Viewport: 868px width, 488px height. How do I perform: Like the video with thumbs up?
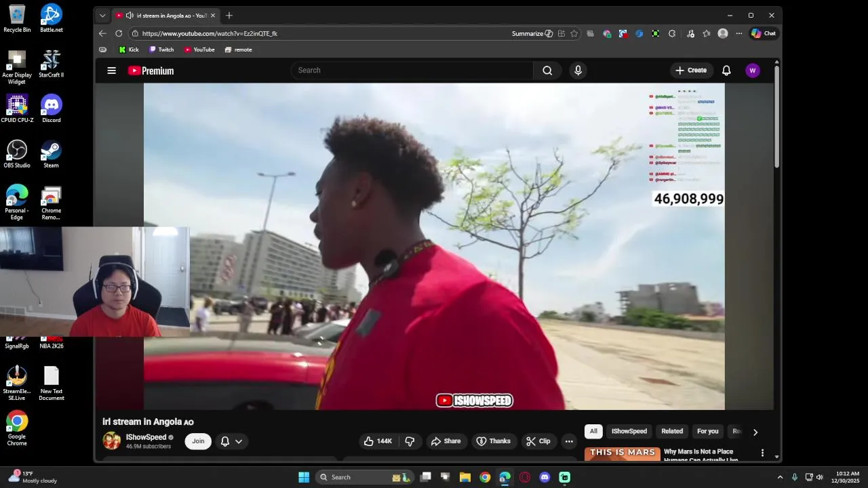point(378,441)
